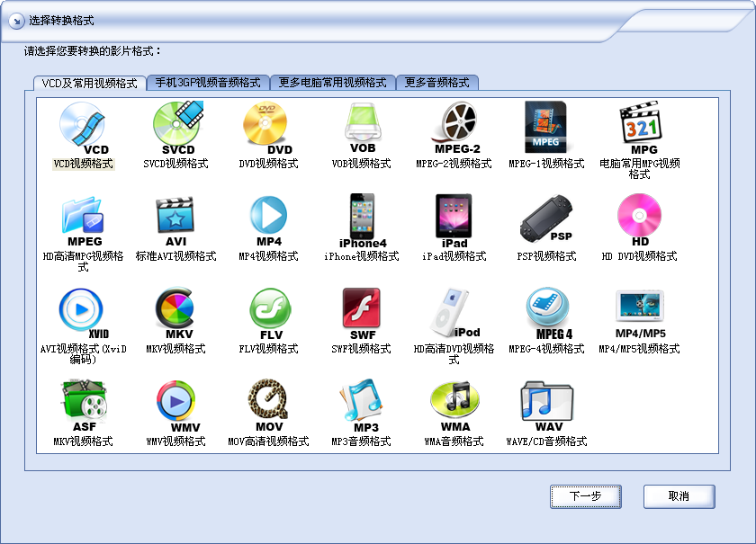Click the 取消 button

679,496
